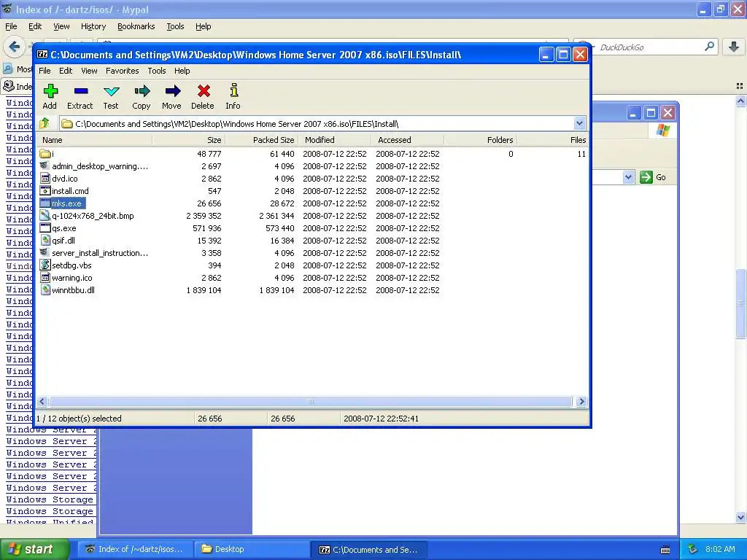Open the Explorer address bar dropdown
The width and height of the screenshot is (747, 560).
(628, 177)
